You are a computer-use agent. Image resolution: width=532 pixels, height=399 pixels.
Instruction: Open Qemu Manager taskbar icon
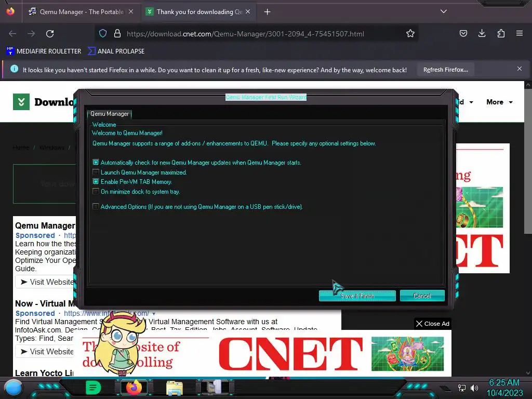click(x=215, y=388)
